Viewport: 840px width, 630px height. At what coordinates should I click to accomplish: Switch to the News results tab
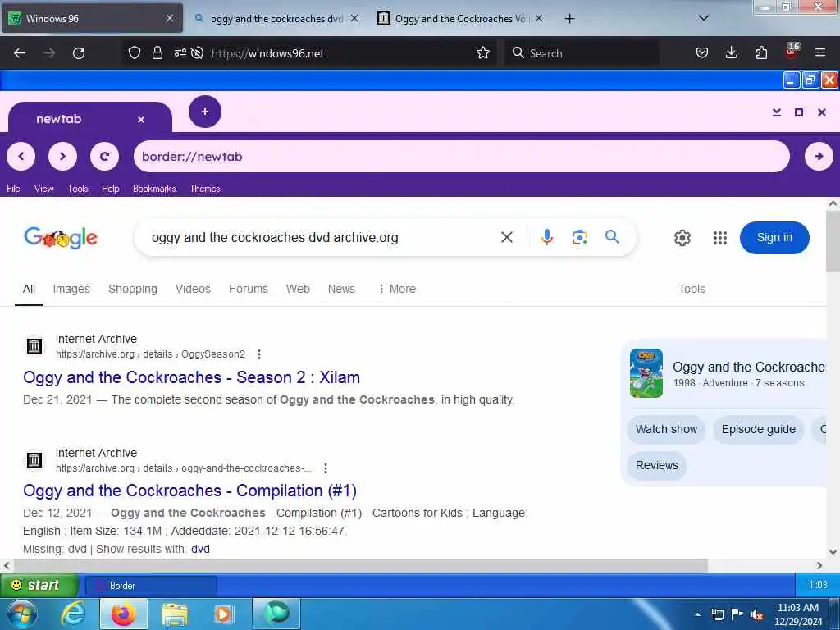[341, 289]
